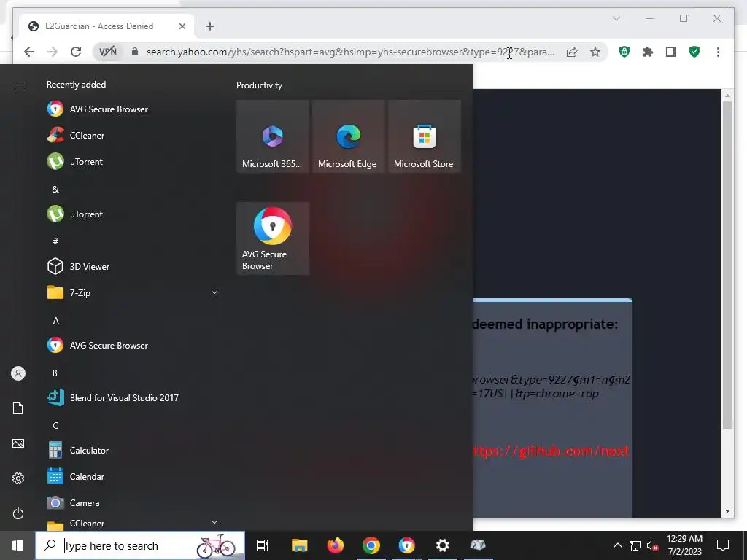This screenshot has height=560, width=747.
Task: Open the AVG security check shield
Action: coord(694,52)
